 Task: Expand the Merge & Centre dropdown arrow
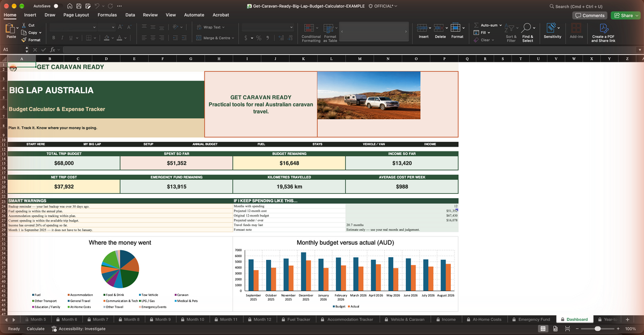tap(233, 38)
